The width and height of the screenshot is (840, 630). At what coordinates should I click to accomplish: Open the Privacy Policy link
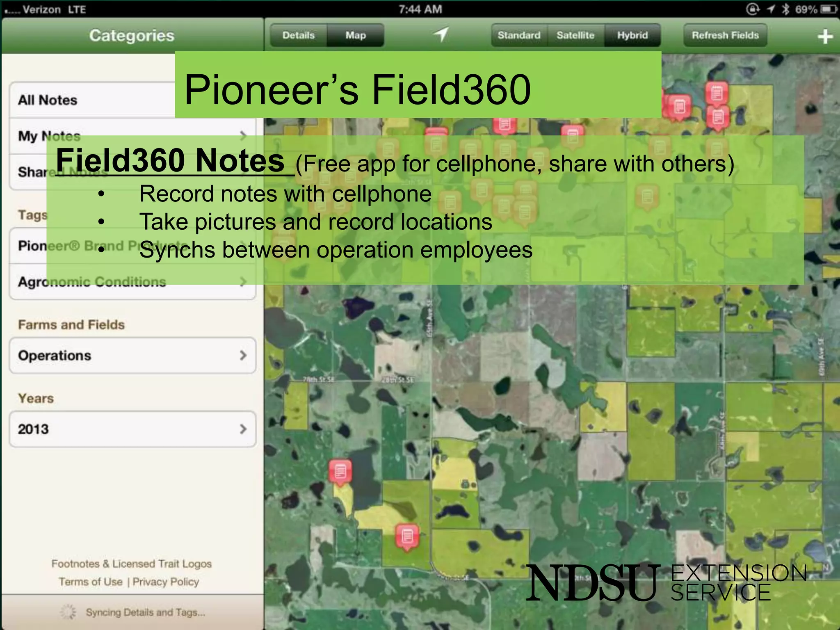[166, 582]
